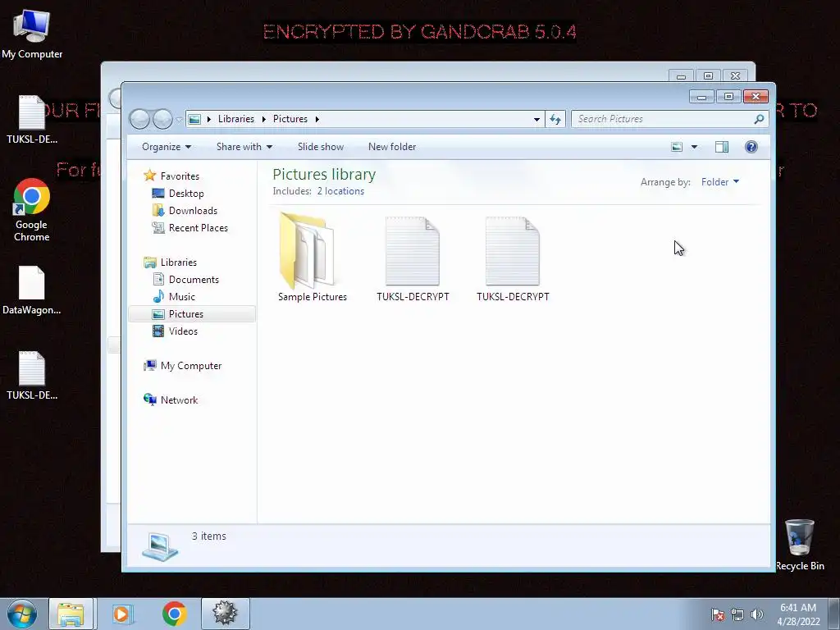Click the library icon in the details pane
The image size is (840, 630).
click(160, 546)
